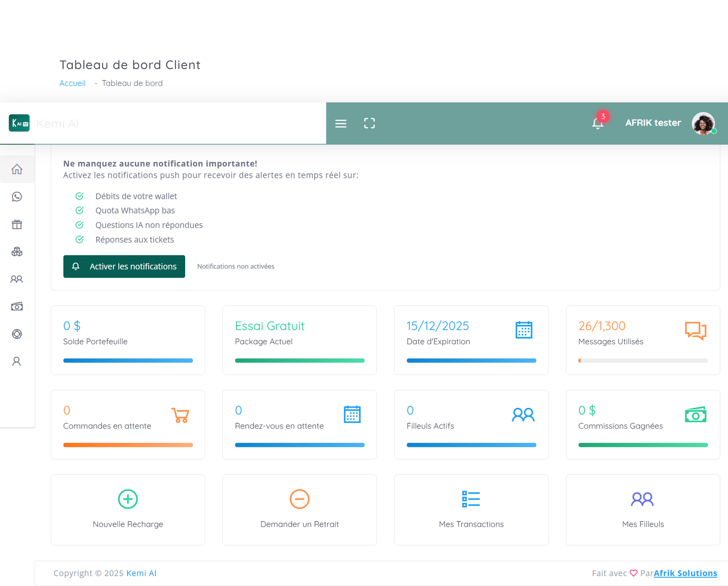Open the cubes packages sidebar icon
This screenshot has height=586, width=728.
(17, 251)
